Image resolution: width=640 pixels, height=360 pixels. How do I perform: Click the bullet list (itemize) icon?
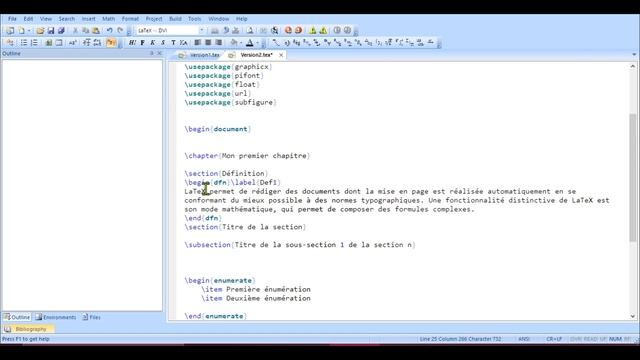(24, 42)
